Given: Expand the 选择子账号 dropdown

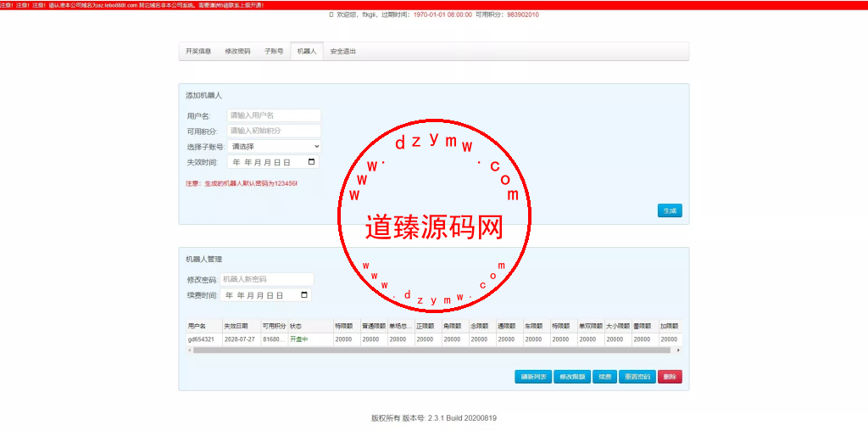Looking at the screenshot, I should click(274, 147).
